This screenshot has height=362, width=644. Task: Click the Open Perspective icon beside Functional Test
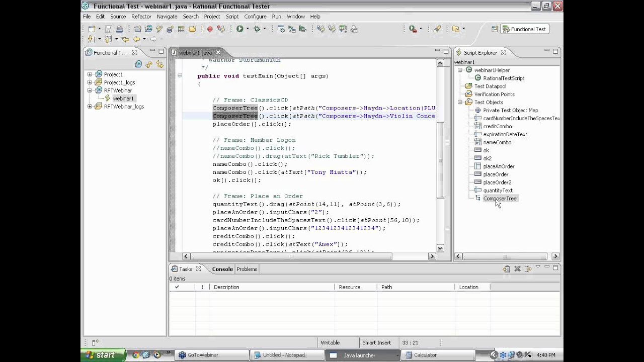495,29
